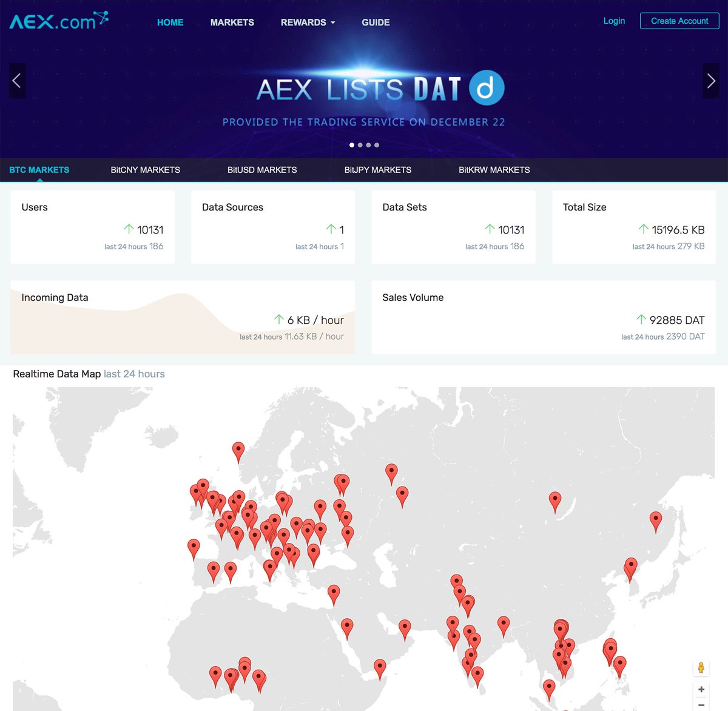Open Street View pegman on map
The height and width of the screenshot is (711, 728).
(701, 667)
